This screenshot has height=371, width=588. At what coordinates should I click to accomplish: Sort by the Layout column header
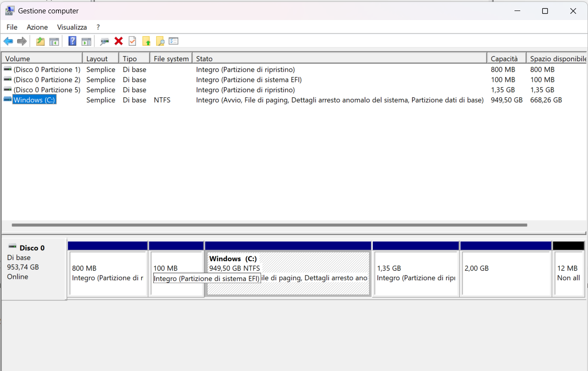(101, 58)
